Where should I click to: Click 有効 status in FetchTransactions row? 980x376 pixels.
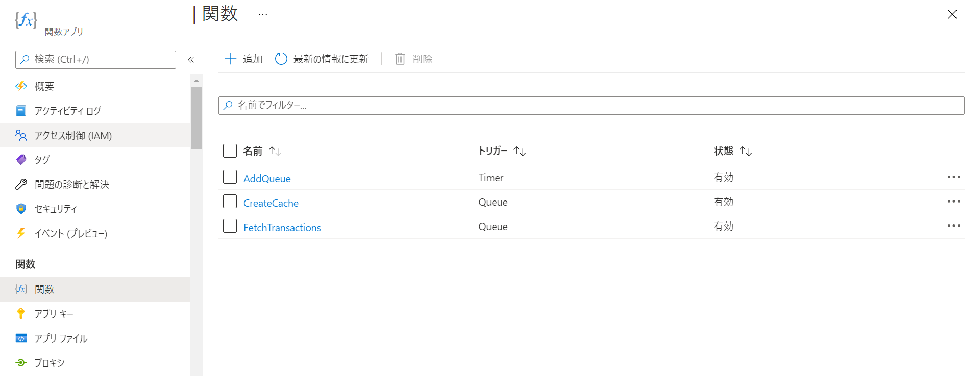(723, 226)
